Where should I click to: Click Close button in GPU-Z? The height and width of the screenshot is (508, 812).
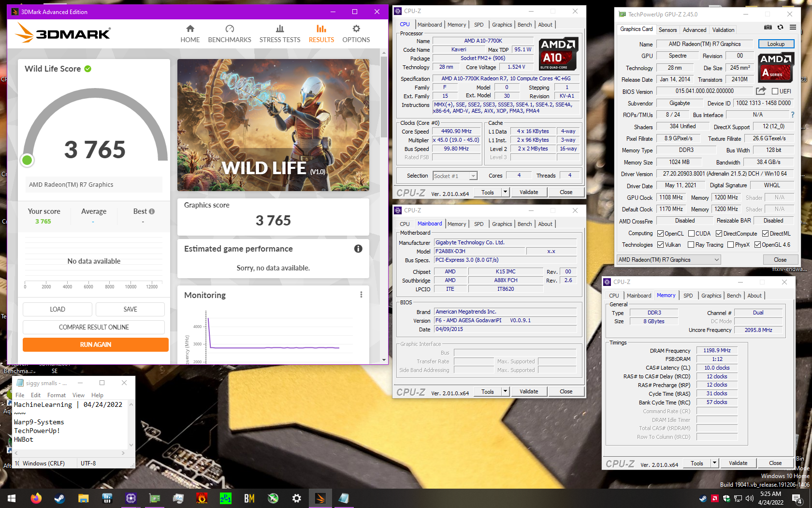point(780,260)
